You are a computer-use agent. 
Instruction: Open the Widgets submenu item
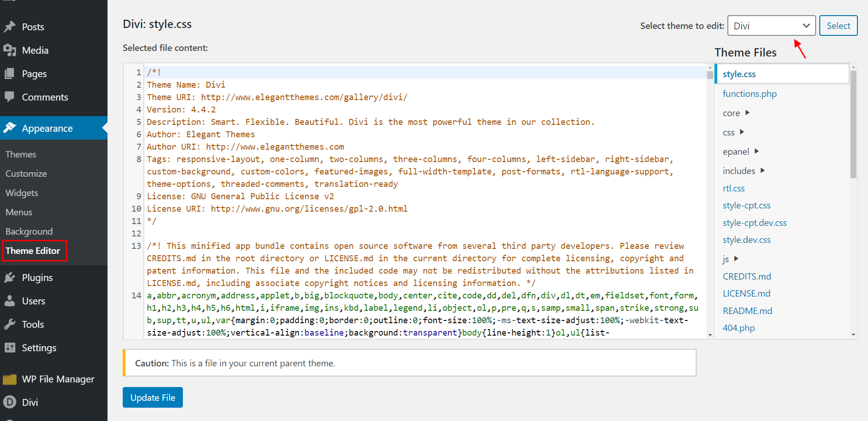(x=22, y=193)
